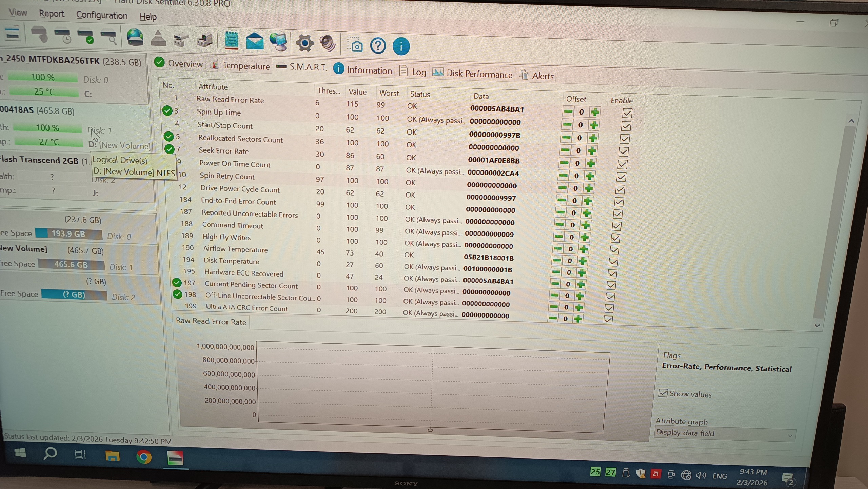Click the question mark help icon
Screen dimensions: 868x489
point(378,46)
